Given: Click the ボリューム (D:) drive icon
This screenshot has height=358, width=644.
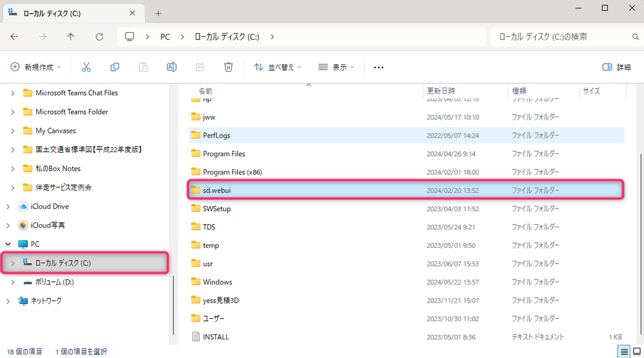Looking at the screenshot, I should [28, 282].
